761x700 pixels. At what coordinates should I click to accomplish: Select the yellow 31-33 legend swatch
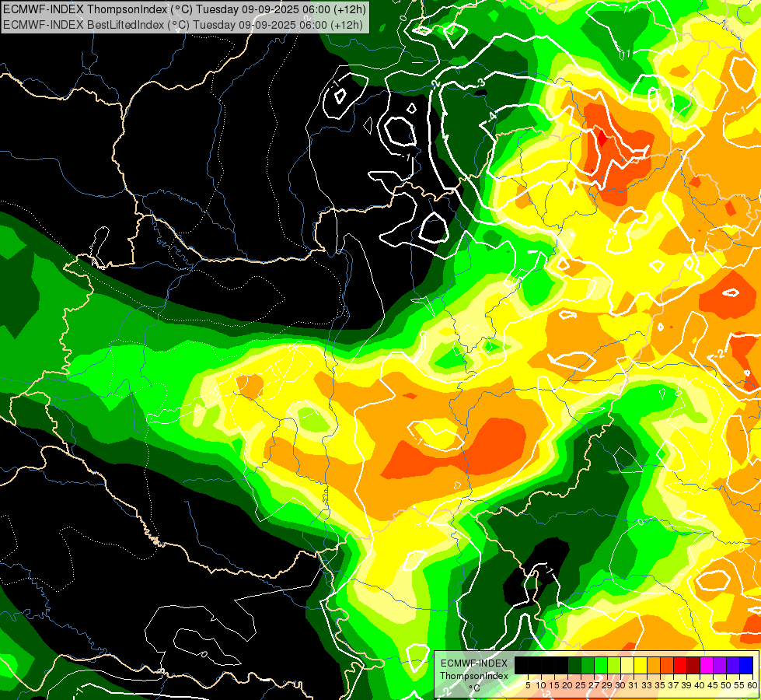pyautogui.click(x=641, y=665)
